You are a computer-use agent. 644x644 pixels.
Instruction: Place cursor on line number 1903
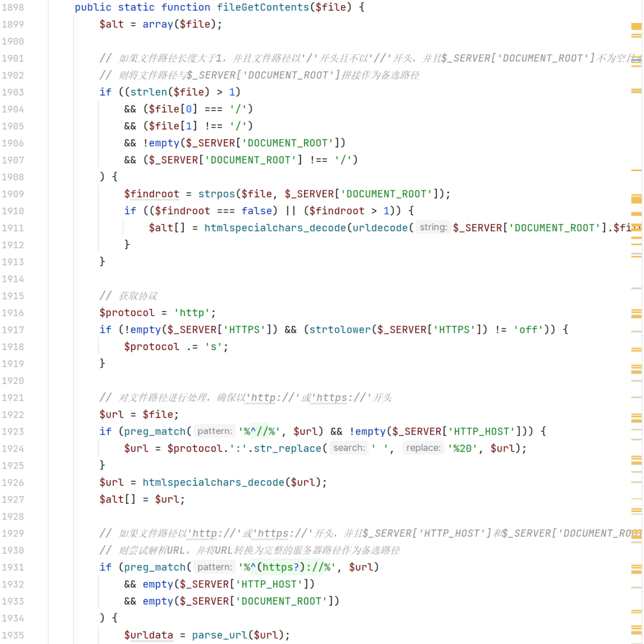point(13,92)
